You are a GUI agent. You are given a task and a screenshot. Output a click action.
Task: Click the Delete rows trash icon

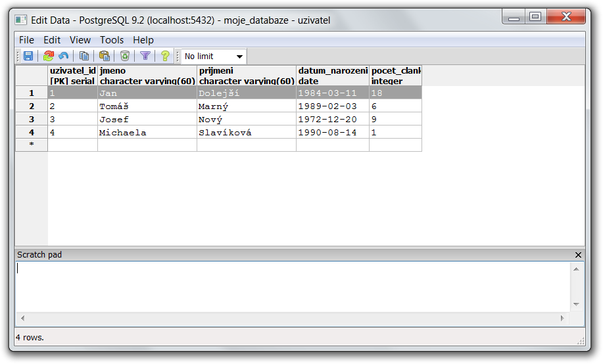[124, 57]
